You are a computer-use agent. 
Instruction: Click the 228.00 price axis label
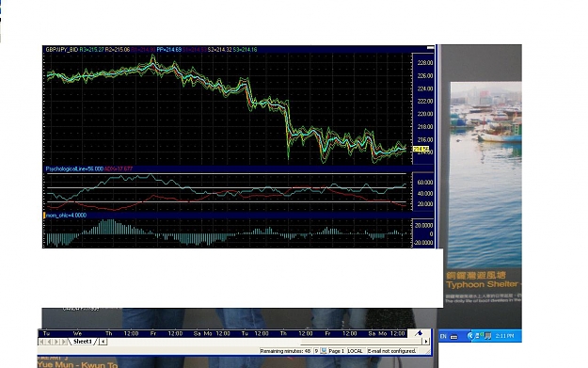click(x=425, y=63)
